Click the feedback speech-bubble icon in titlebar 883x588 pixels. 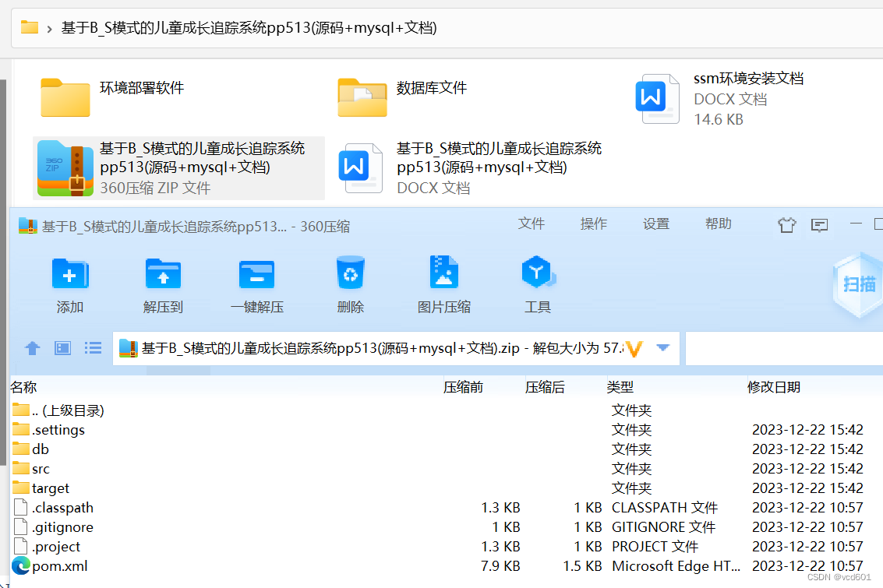point(819,224)
